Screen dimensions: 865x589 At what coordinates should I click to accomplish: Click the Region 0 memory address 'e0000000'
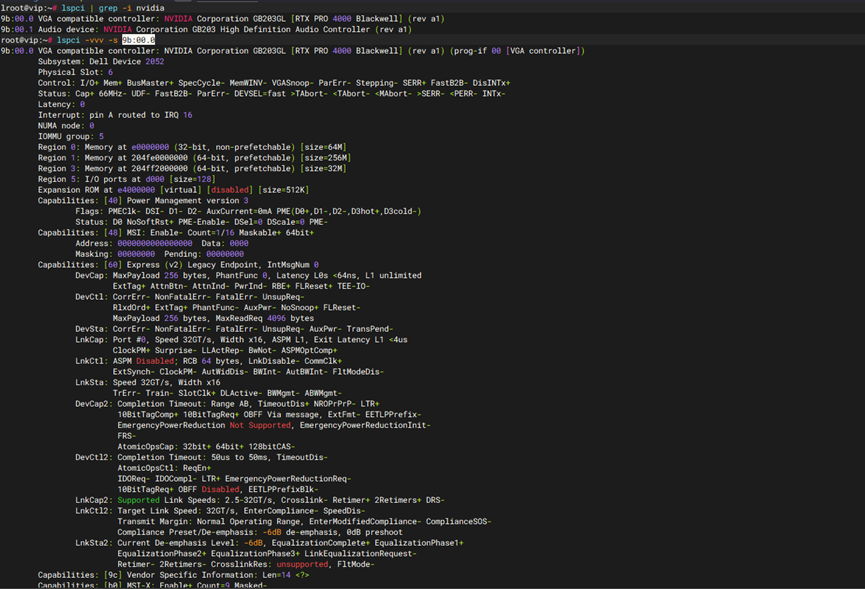click(x=150, y=147)
